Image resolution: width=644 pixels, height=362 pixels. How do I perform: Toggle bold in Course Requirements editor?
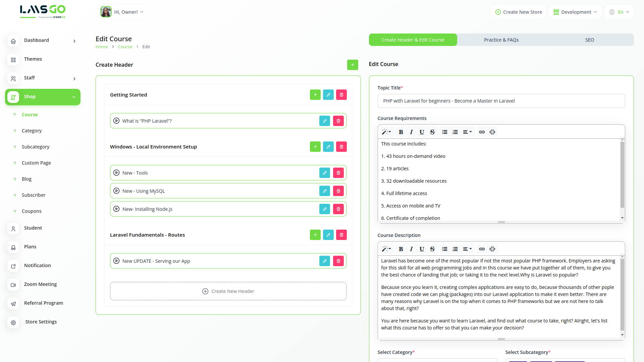pyautogui.click(x=401, y=132)
